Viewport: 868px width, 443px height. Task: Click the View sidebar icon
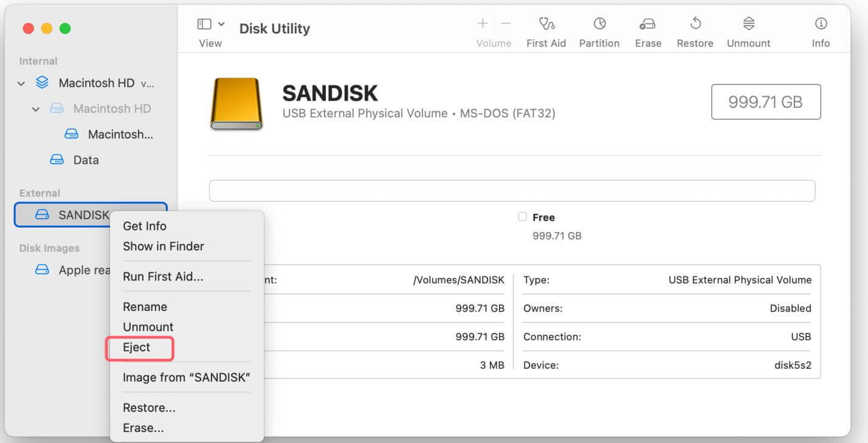(203, 23)
